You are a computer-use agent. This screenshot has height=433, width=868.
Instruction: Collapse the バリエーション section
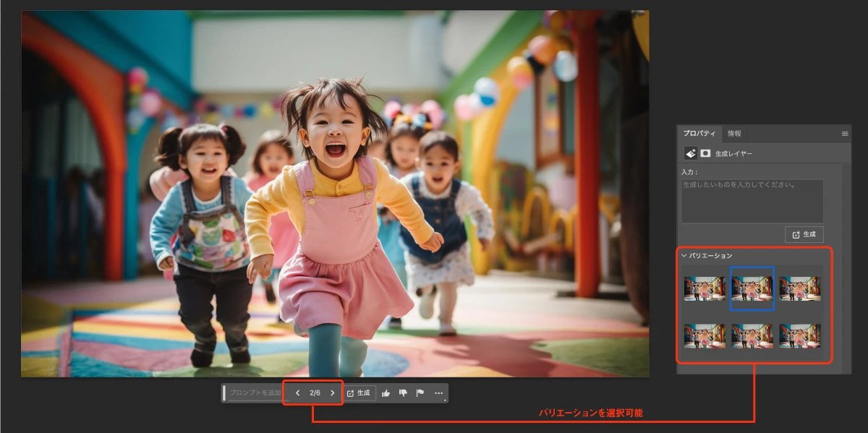coord(684,254)
